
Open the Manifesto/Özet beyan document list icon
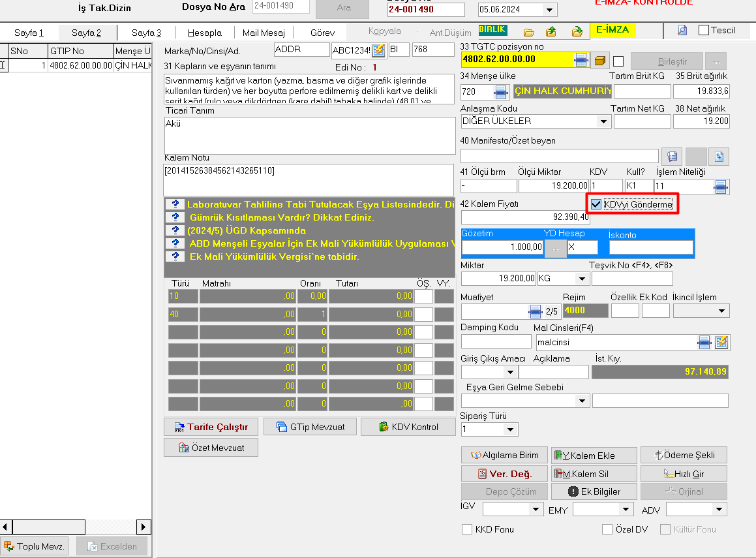coord(672,156)
